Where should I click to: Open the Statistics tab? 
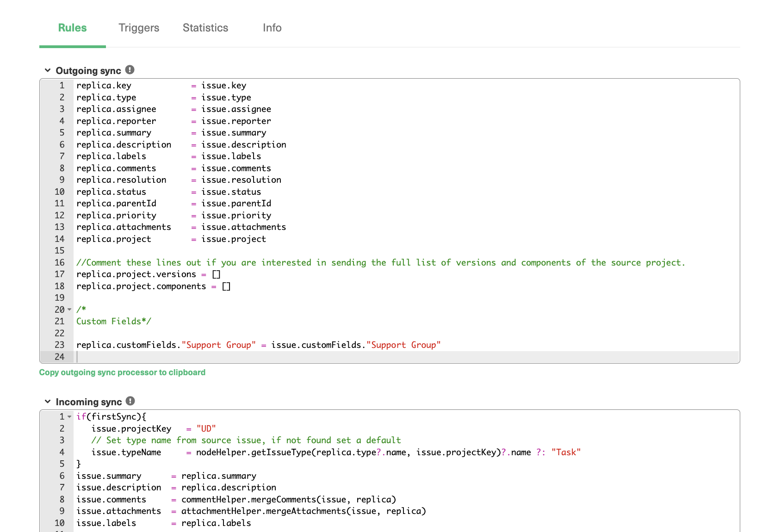tap(205, 28)
